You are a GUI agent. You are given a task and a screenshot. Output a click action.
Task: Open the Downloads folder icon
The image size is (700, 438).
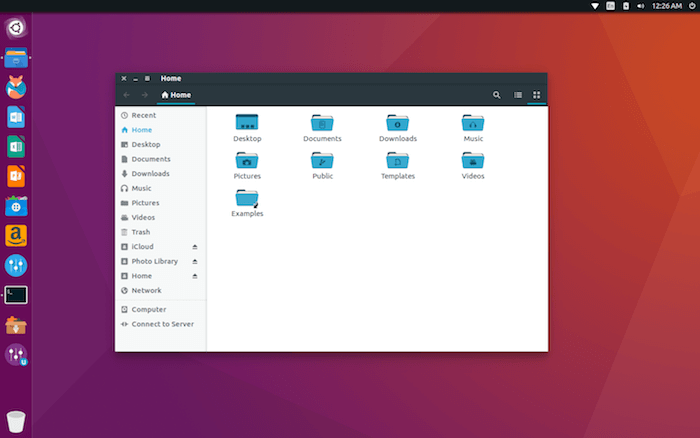[397, 122]
